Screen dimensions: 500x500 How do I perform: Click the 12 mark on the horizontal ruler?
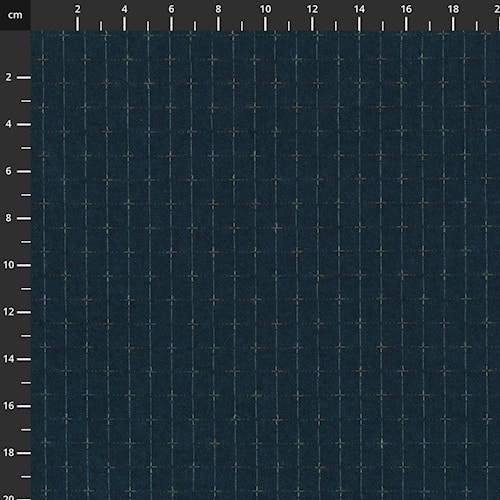click(312, 9)
